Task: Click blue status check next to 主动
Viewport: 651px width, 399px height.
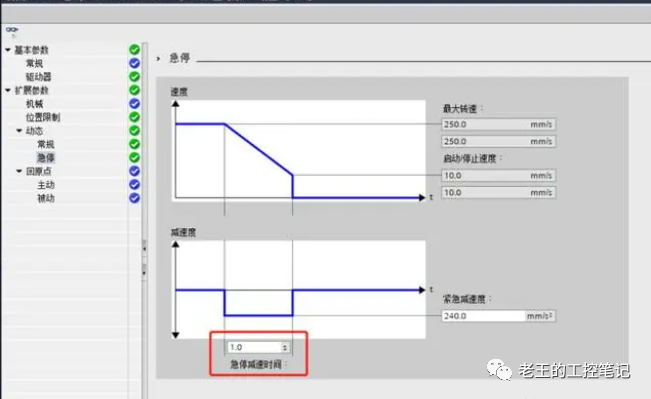Action: [x=134, y=184]
